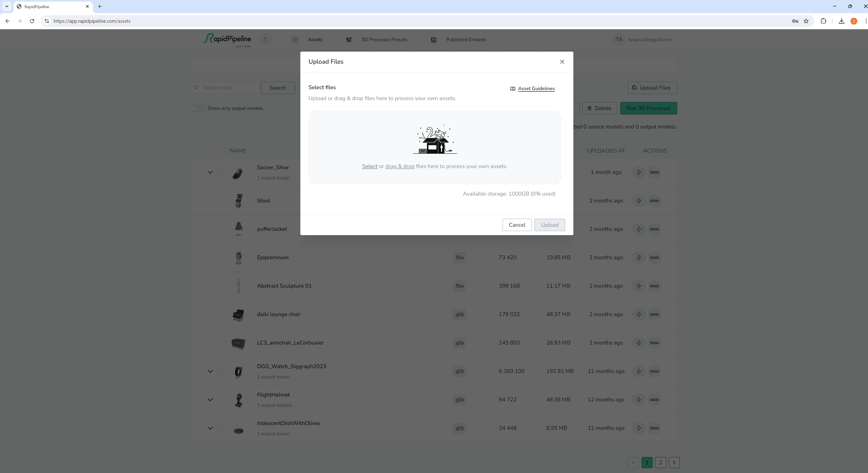The width and height of the screenshot is (868, 473).
Task: Open the TA user avatar menu
Action: coord(619,39)
